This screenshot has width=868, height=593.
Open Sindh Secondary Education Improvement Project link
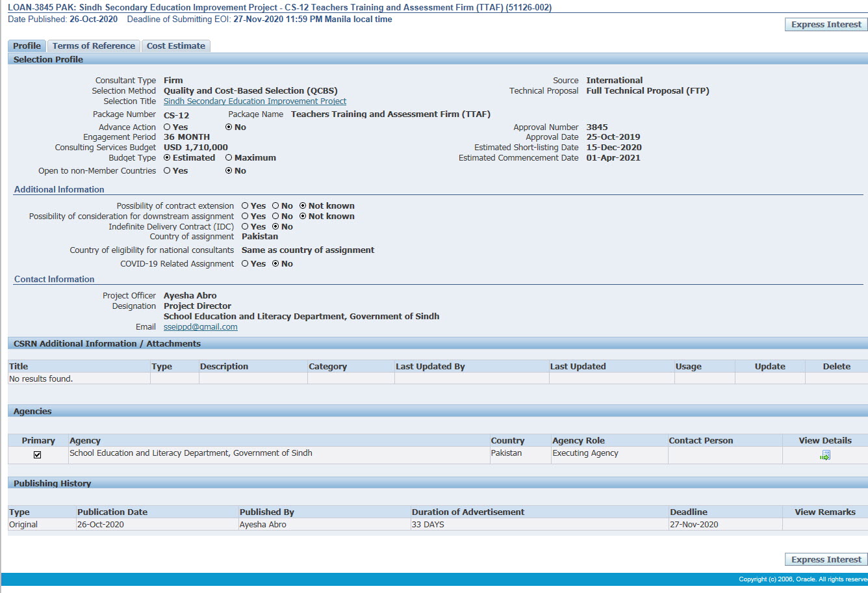pos(255,101)
